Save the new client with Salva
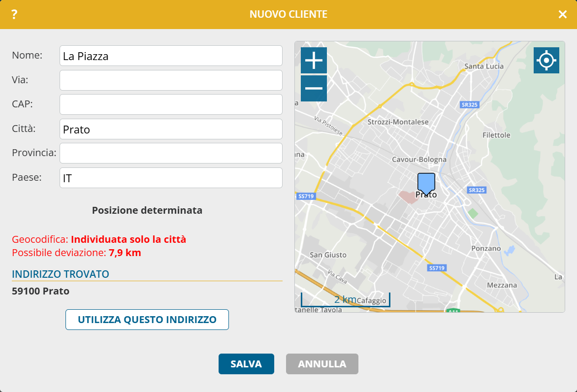The width and height of the screenshot is (577, 392). click(246, 364)
